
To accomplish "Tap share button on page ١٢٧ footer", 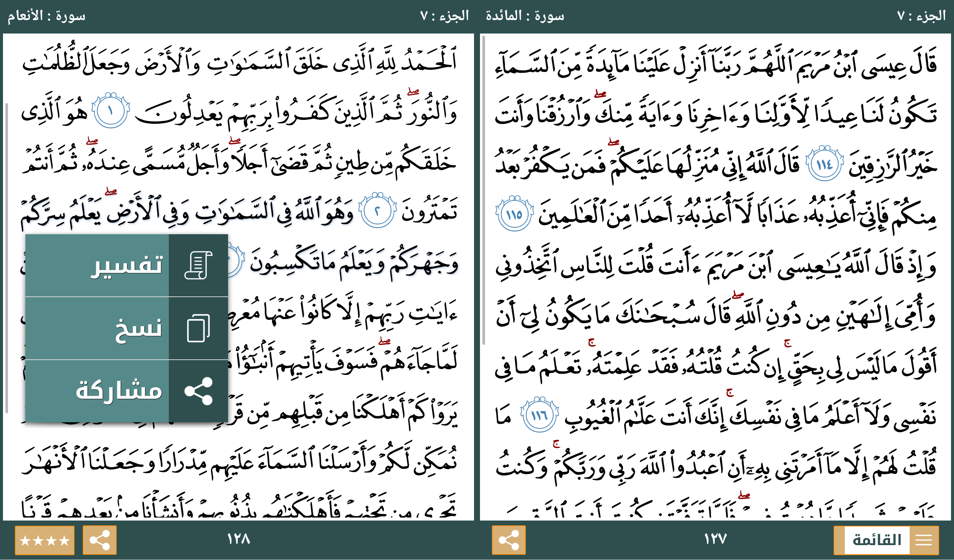I will tap(508, 540).
